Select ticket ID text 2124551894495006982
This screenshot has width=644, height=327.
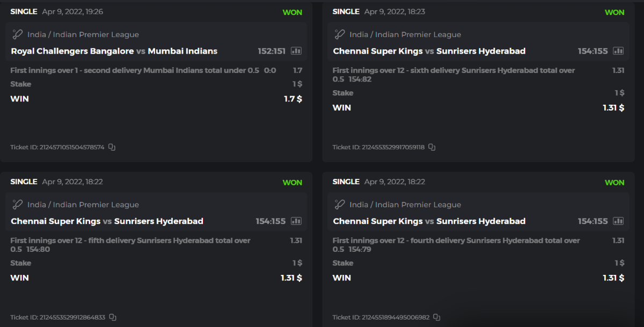(x=381, y=317)
